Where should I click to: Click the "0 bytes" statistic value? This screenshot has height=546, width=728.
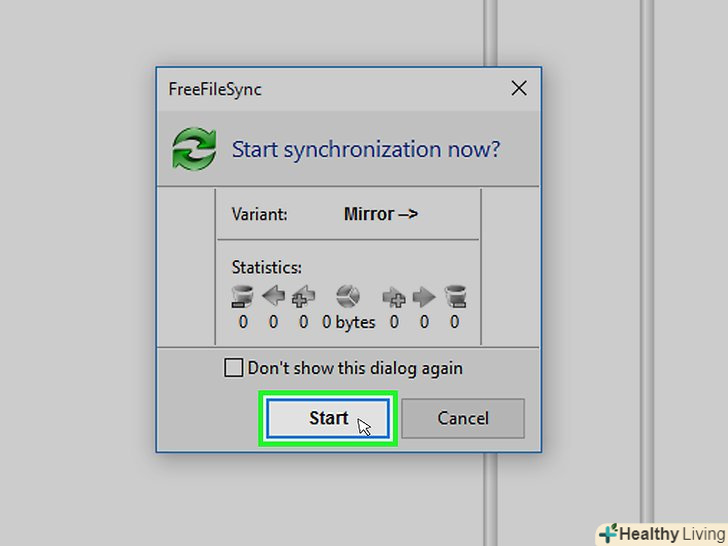point(349,322)
